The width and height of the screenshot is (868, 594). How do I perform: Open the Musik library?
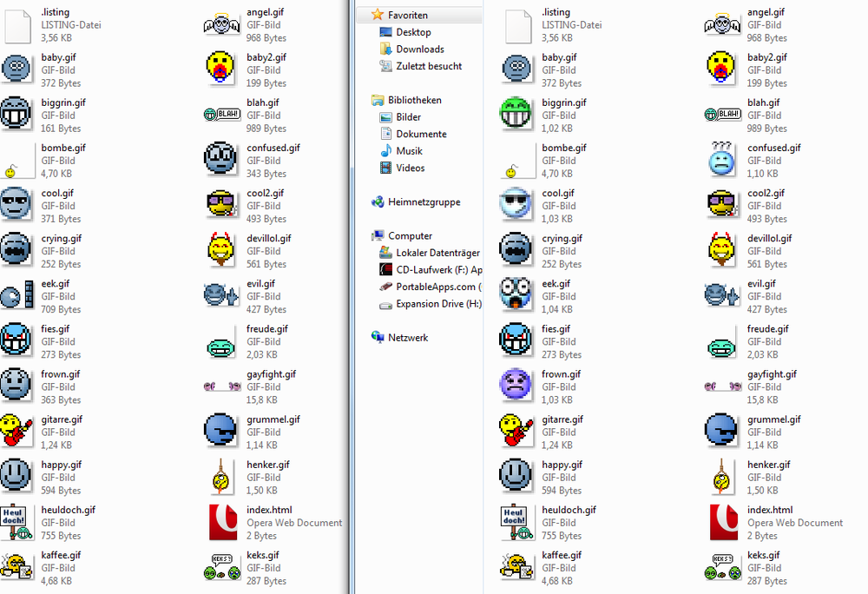pyautogui.click(x=409, y=151)
